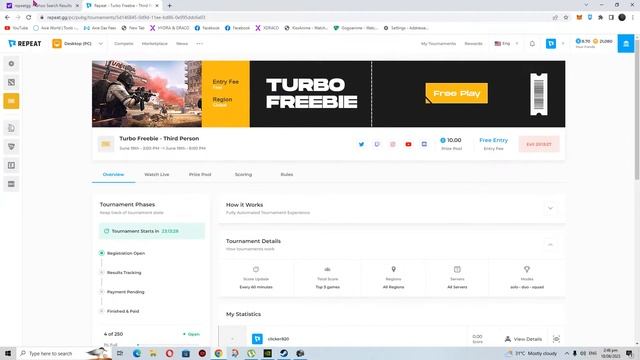The image size is (640, 360).
Task: Switch to the Watch Live tab
Action: click(157, 174)
